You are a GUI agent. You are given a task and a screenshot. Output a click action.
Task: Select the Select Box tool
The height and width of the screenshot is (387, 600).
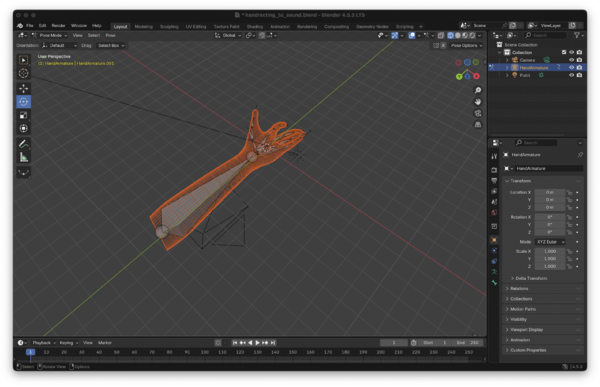(24, 60)
